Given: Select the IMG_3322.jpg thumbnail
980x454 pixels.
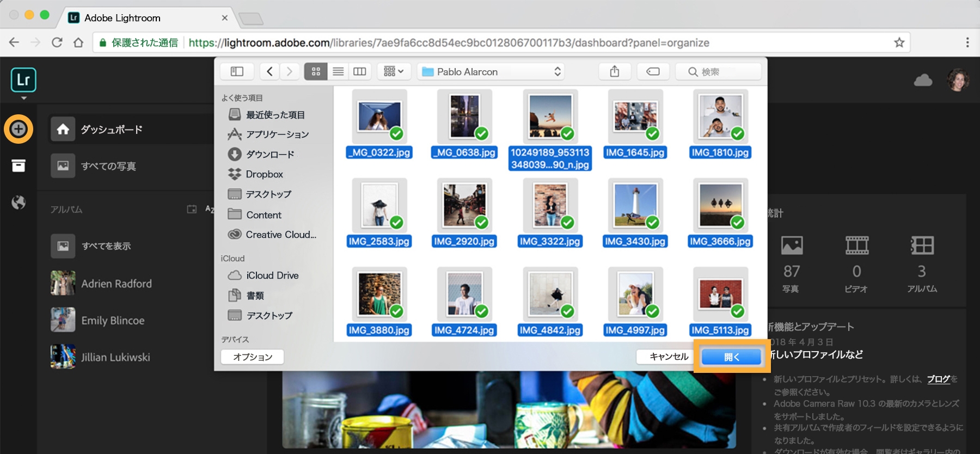Looking at the screenshot, I should pos(550,205).
